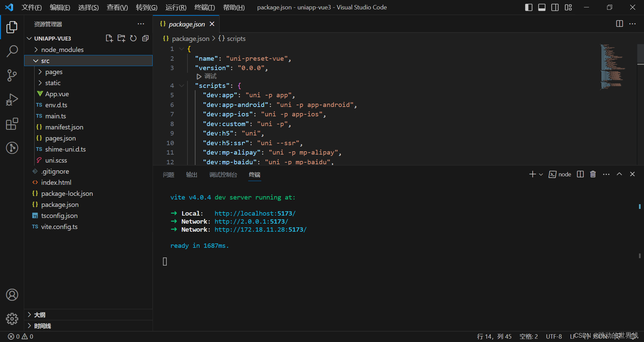Open the 文件(F) menu
This screenshot has width=644, height=342.
click(x=32, y=7)
